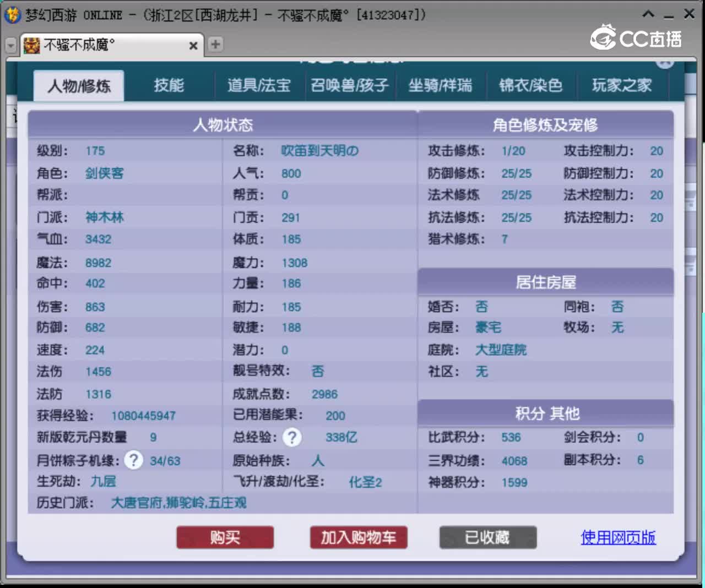Click the character name 吹笛到天明の
This screenshot has width=705, height=588.
click(x=319, y=151)
